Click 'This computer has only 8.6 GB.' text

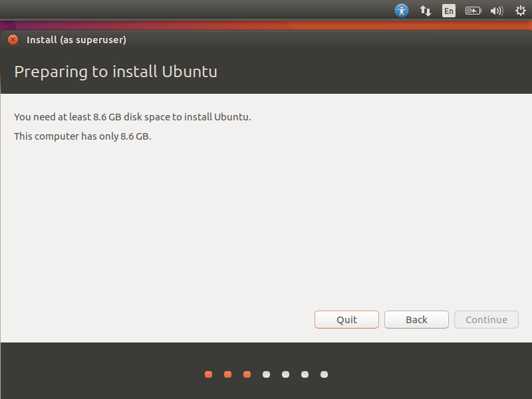tap(82, 136)
